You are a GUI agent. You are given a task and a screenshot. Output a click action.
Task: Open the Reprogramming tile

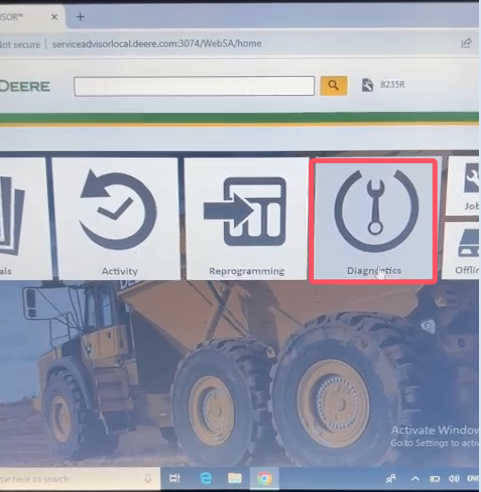pos(246,219)
